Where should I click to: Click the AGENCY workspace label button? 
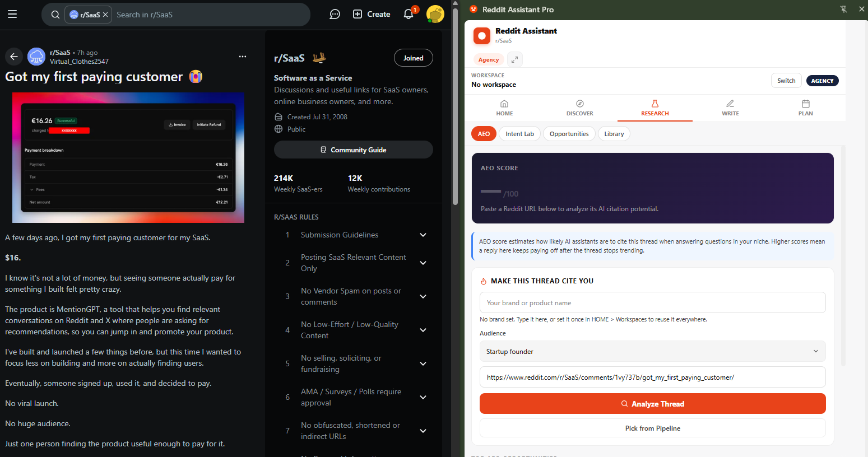pyautogui.click(x=822, y=81)
